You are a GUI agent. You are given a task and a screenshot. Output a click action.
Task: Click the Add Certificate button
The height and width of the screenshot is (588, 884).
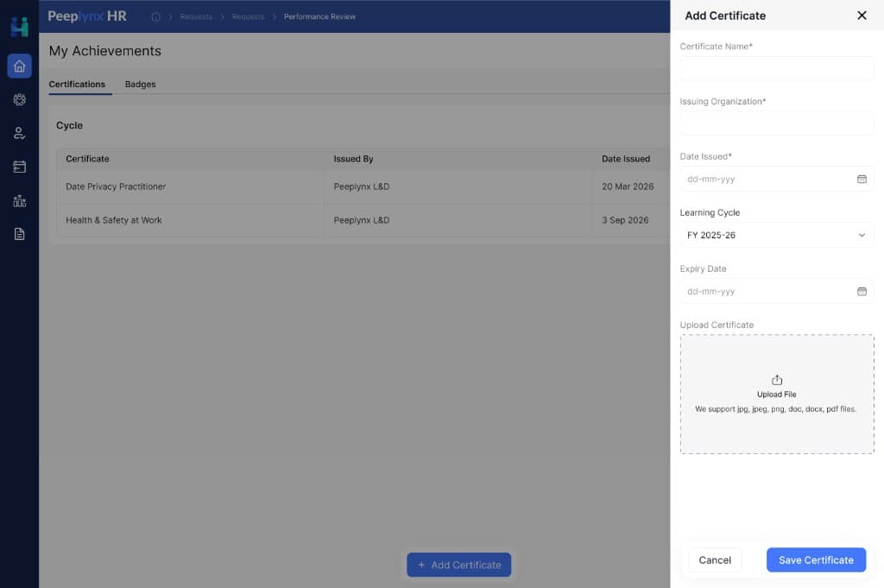[x=459, y=565]
